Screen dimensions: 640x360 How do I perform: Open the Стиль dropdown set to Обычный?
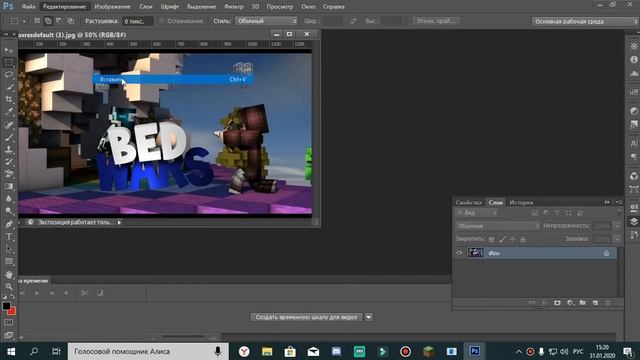pyautogui.click(x=267, y=21)
